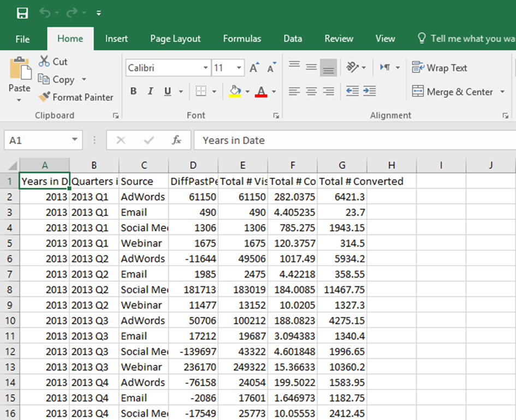516x420 pixels.
Task: Open the Font Color dropdown arrow
Action: coord(272,91)
